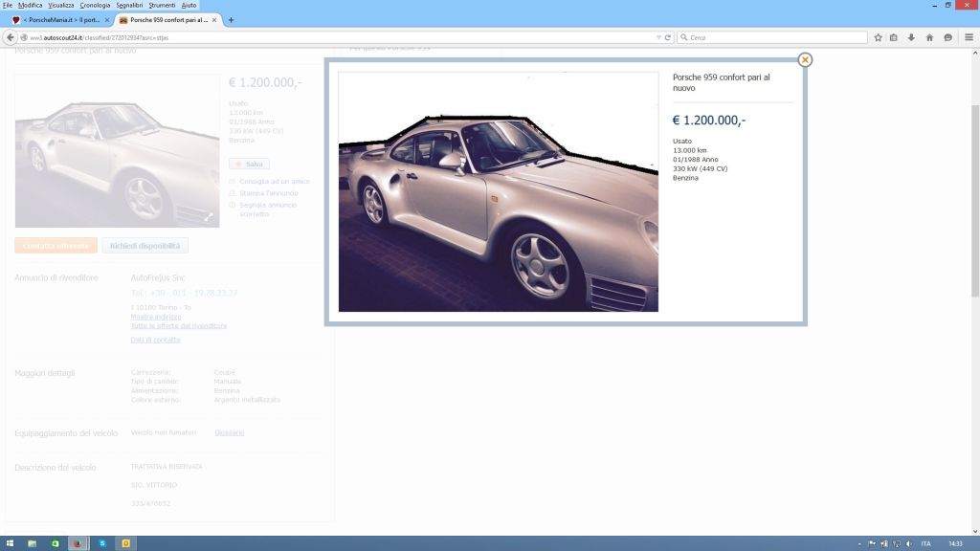Open File Explorer from the taskbar
The height and width of the screenshot is (551, 980).
click(32, 543)
